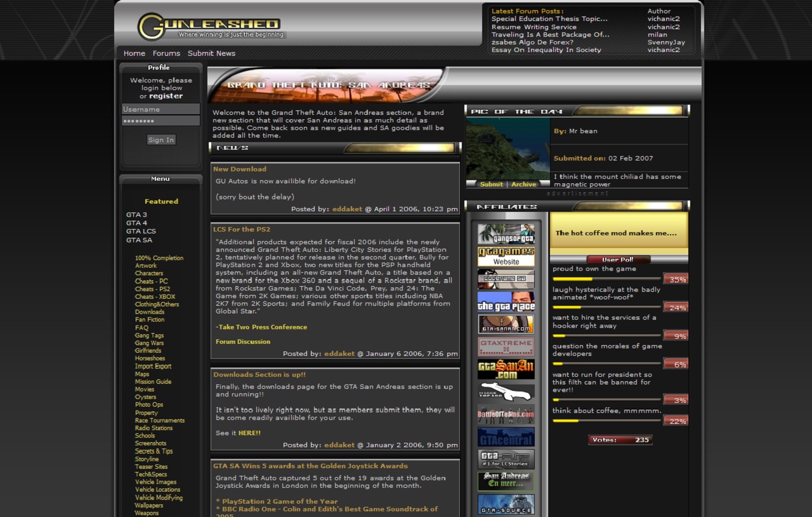Open the Horseshoes menu link
The height and width of the screenshot is (517, 812).
point(150,358)
